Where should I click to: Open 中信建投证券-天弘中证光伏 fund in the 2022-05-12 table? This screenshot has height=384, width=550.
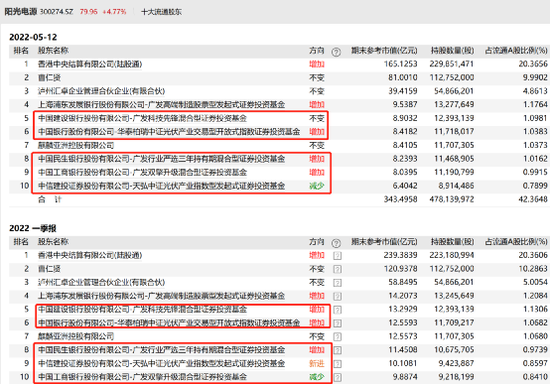(161, 186)
